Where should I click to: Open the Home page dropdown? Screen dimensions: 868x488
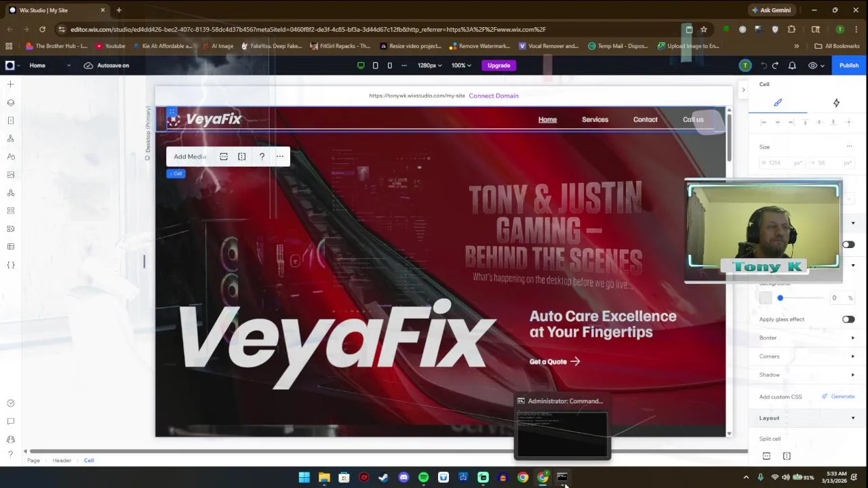50,65
